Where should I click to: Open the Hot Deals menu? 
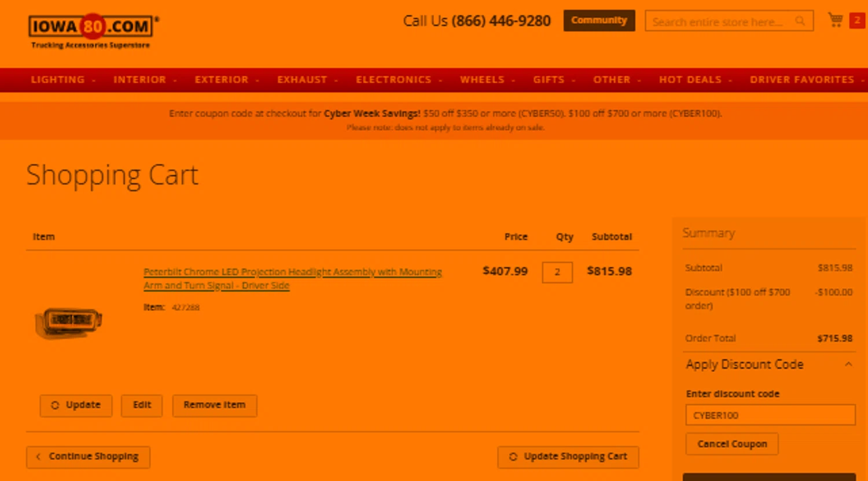click(x=696, y=80)
